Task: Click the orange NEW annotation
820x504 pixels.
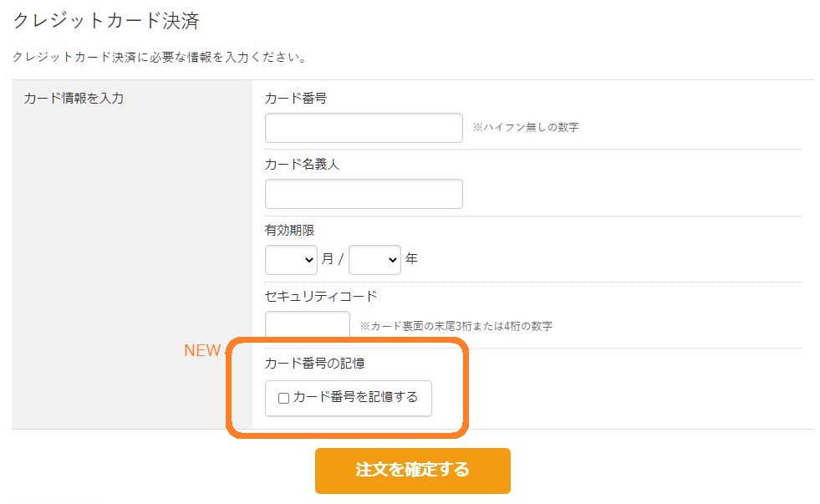Action: tap(201, 350)
